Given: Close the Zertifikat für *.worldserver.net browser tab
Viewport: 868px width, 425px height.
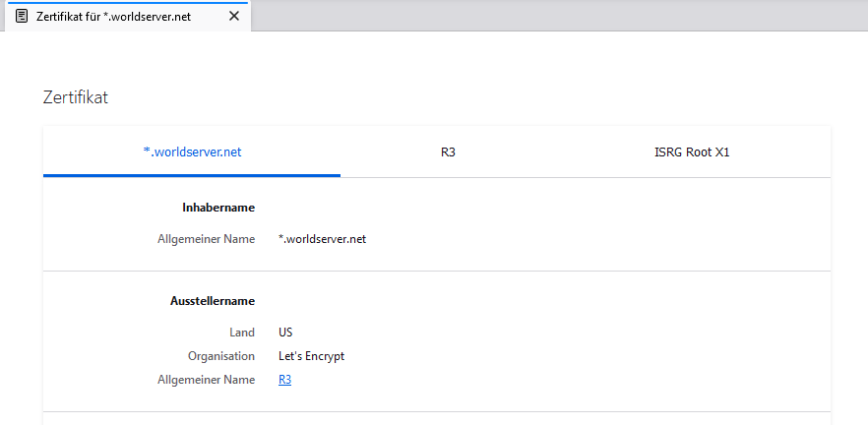Looking at the screenshot, I should [233, 16].
